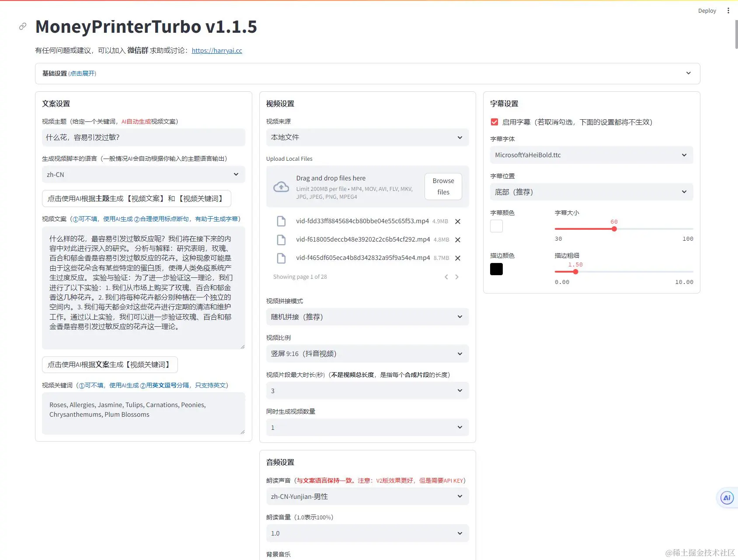Click the cloud upload icon

(x=281, y=187)
